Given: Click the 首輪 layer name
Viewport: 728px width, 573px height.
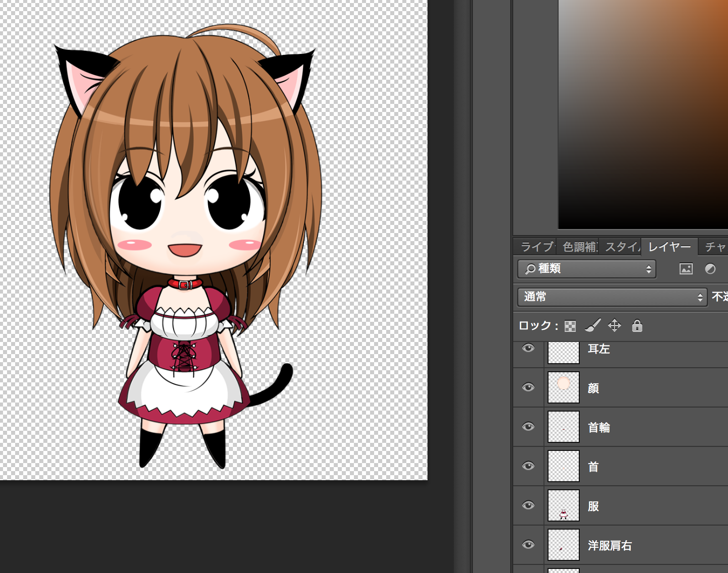Looking at the screenshot, I should tap(599, 427).
